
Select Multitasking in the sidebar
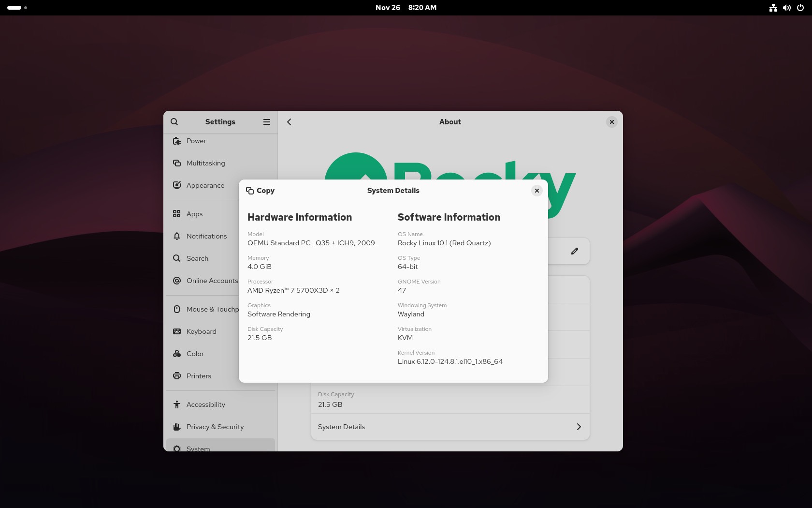click(x=206, y=163)
